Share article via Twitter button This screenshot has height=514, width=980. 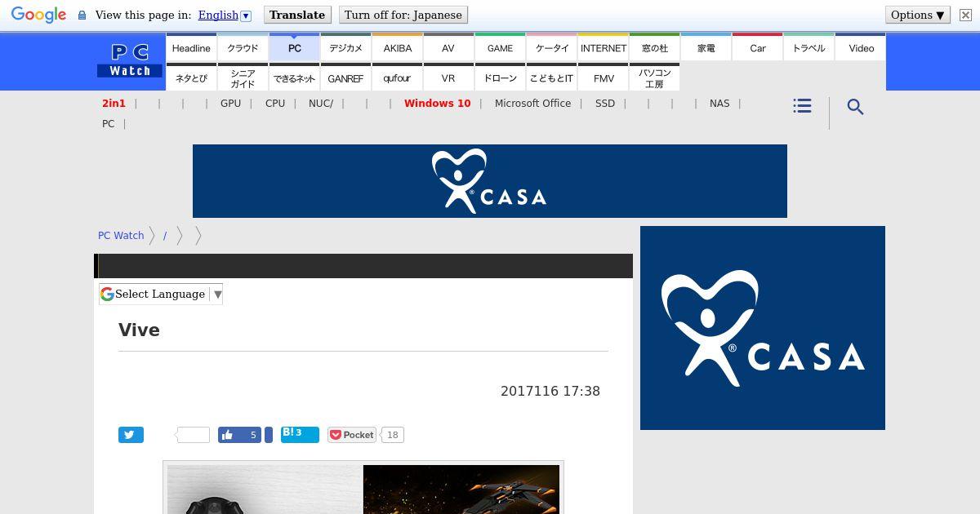pos(131,435)
